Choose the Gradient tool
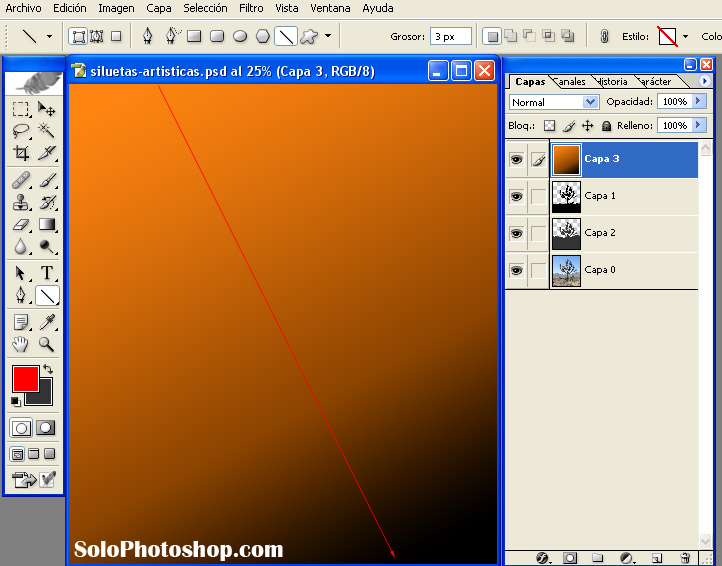This screenshot has height=566, width=722. [47, 225]
